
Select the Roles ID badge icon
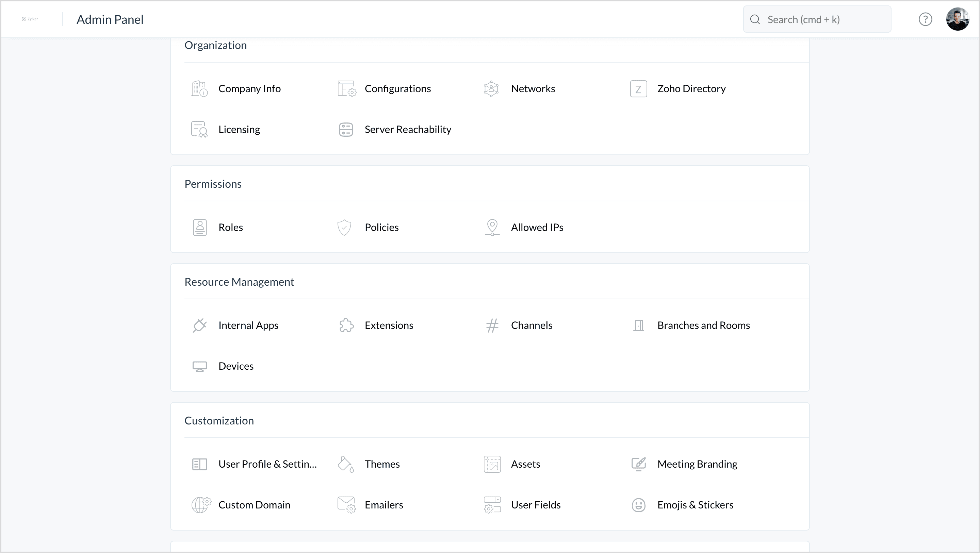pos(200,228)
